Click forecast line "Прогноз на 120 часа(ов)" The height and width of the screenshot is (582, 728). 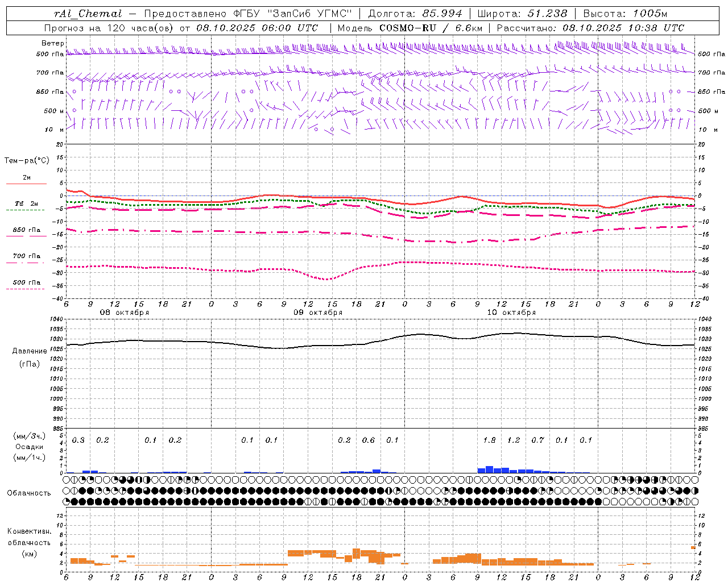(x=109, y=28)
